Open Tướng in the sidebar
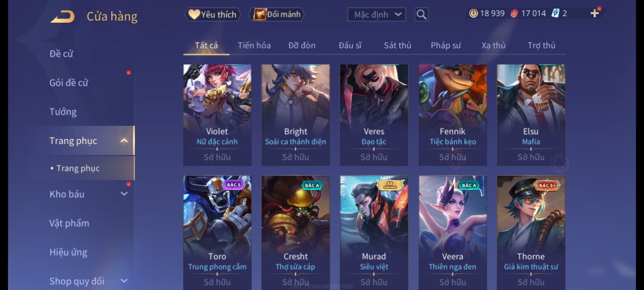 63,112
